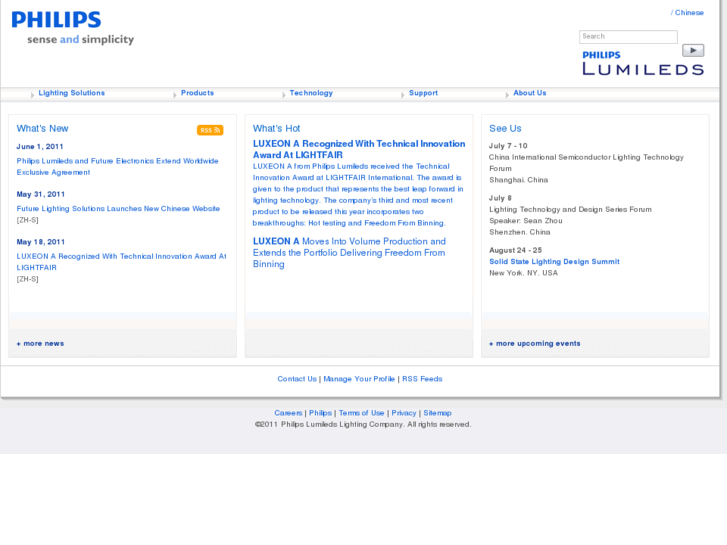
Task: Click the Search input field
Action: (x=628, y=37)
